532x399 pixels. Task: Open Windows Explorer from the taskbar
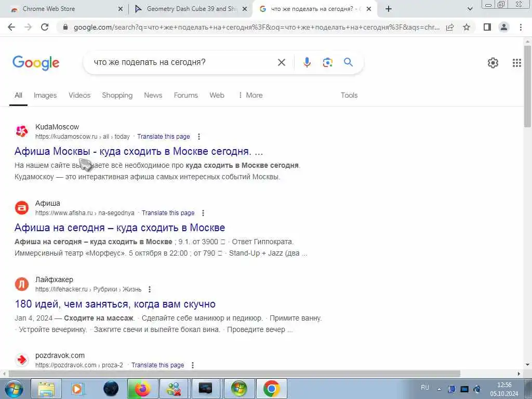46,389
